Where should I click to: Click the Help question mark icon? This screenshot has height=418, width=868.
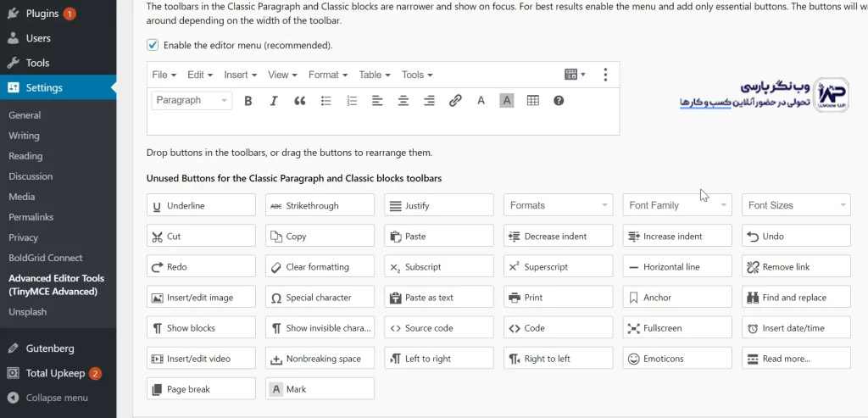[559, 101]
